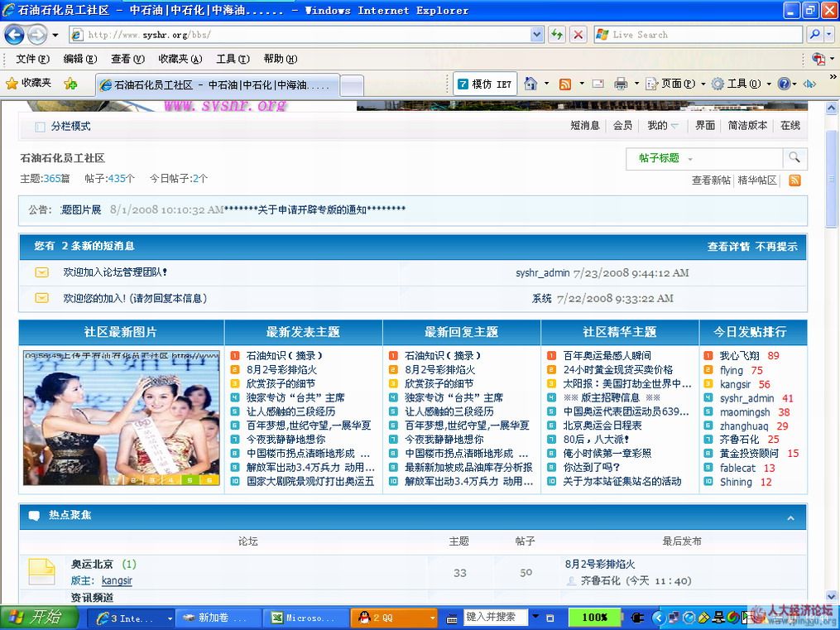The height and width of the screenshot is (630, 840).
Task: Click the 不再提示 link
Action: (776, 247)
